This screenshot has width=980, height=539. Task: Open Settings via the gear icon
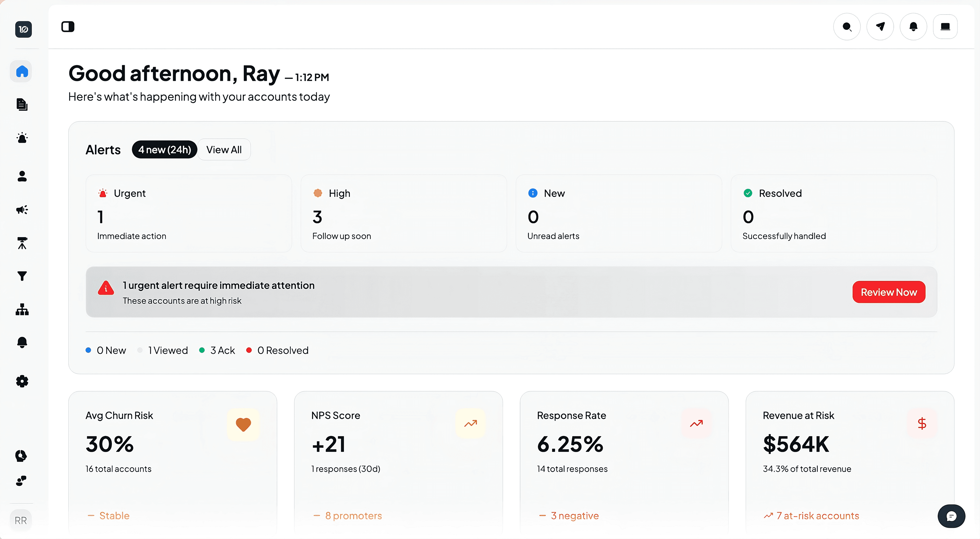coord(22,381)
